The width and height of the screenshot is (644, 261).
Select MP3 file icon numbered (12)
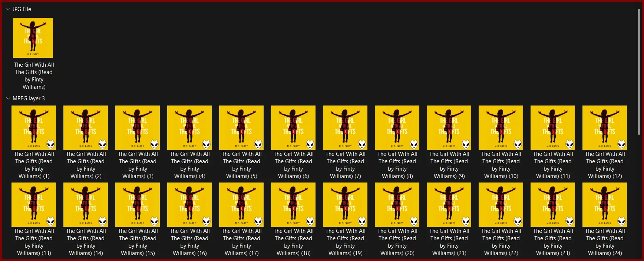pyautogui.click(x=605, y=128)
